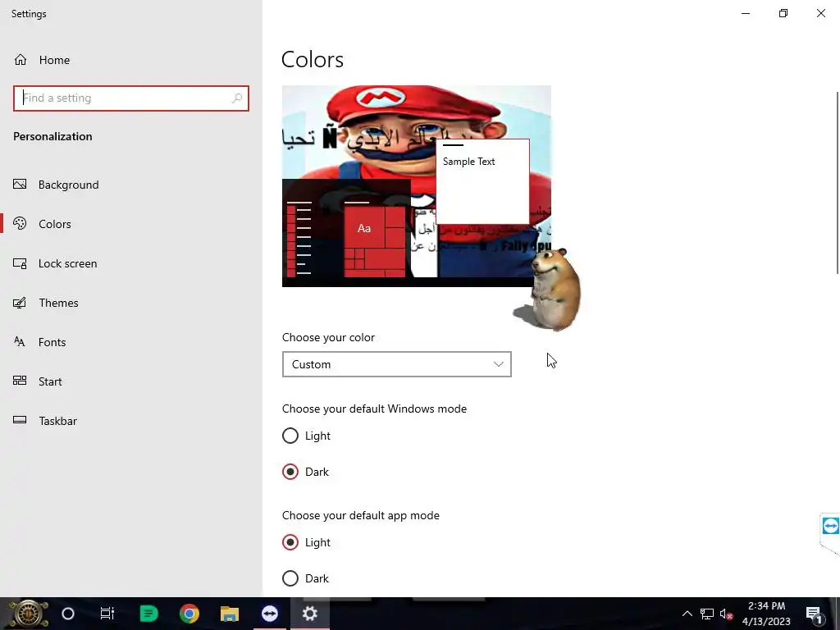Launch Google Chrome from taskbar
Screen dimensions: 840x630
(189, 614)
